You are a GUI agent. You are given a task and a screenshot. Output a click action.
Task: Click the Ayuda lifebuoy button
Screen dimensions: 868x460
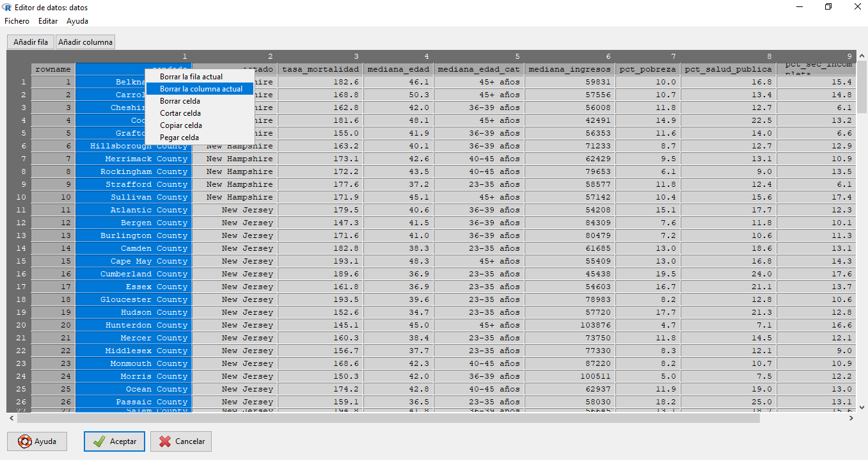37,441
